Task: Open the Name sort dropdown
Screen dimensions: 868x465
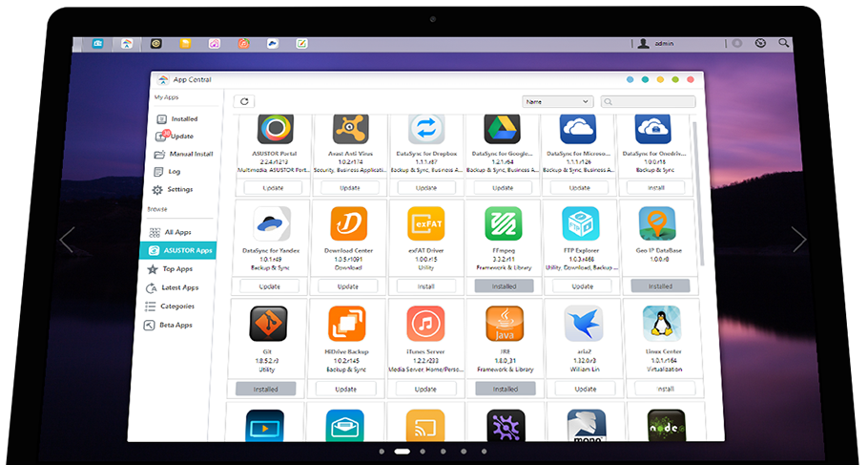Action: [557, 101]
